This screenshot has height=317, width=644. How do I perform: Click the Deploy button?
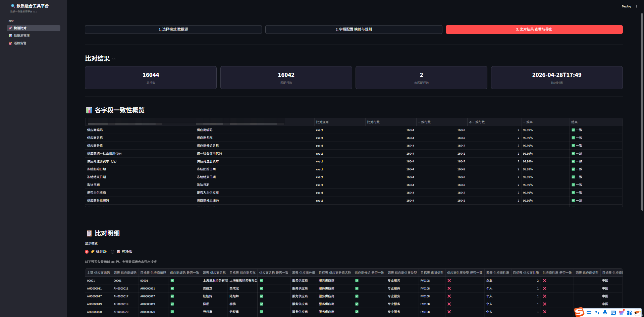tap(626, 6)
